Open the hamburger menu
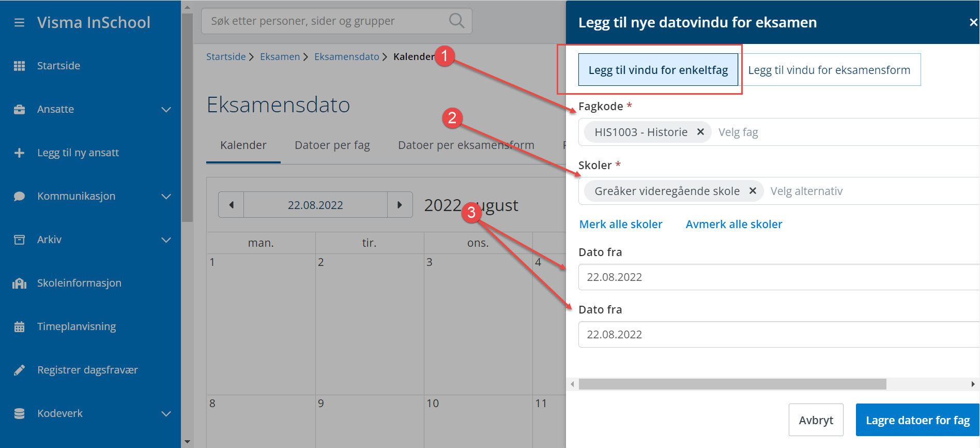The height and width of the screenshot is (448, 980). pyautogui.click(x=19, y=23)
